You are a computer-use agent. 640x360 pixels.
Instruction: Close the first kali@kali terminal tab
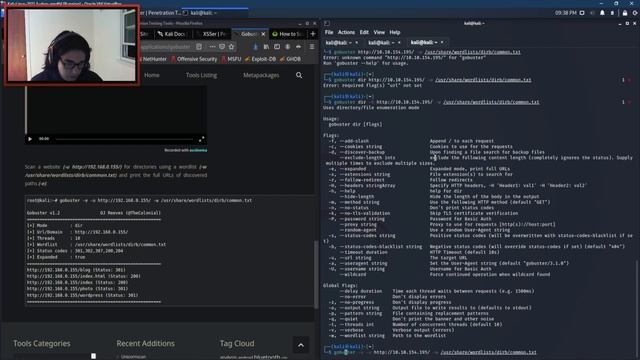(356, 42)
